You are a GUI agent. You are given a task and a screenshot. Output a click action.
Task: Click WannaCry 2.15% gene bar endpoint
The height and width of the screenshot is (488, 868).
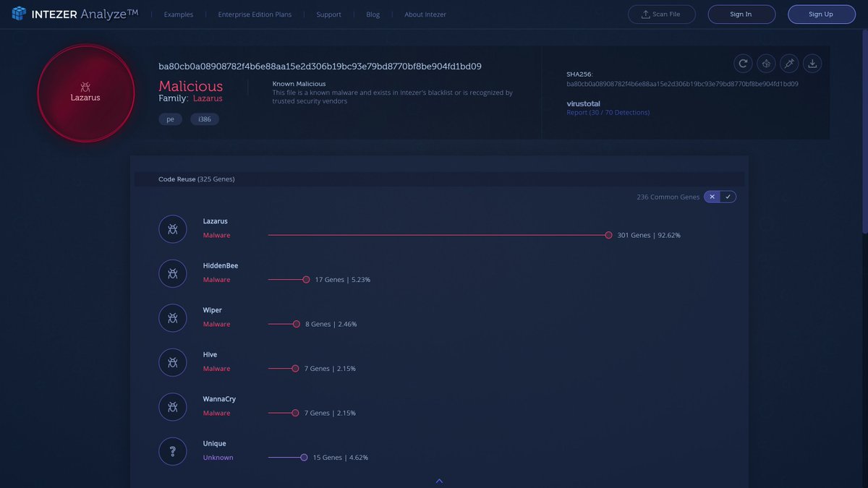[295, 413]
